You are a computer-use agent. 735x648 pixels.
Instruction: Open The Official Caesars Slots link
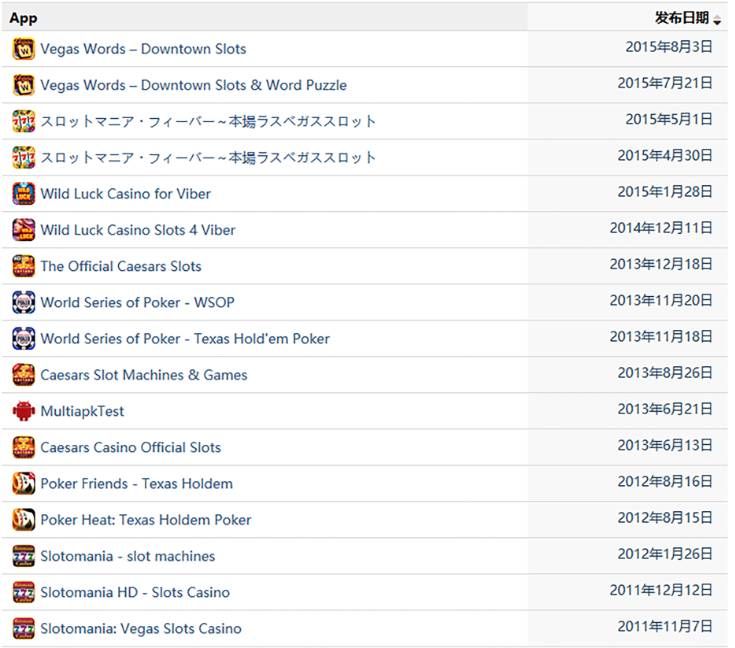(x=121, y=266)
